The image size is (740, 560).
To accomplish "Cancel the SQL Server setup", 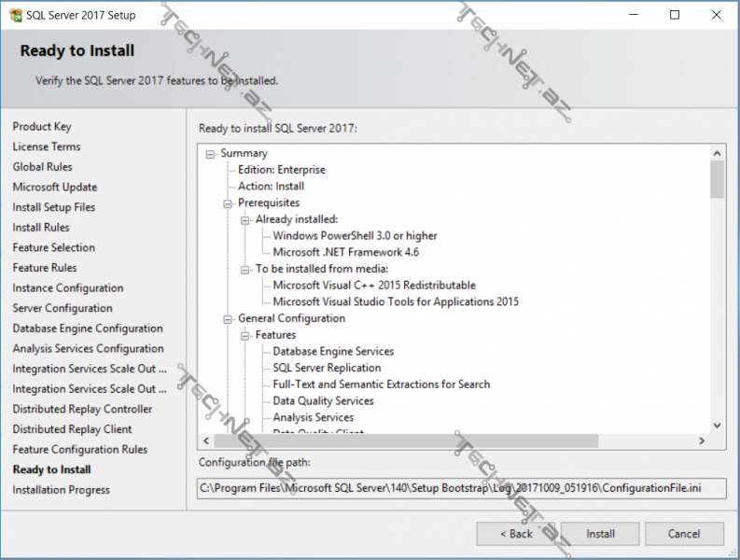I will [684, 534].
